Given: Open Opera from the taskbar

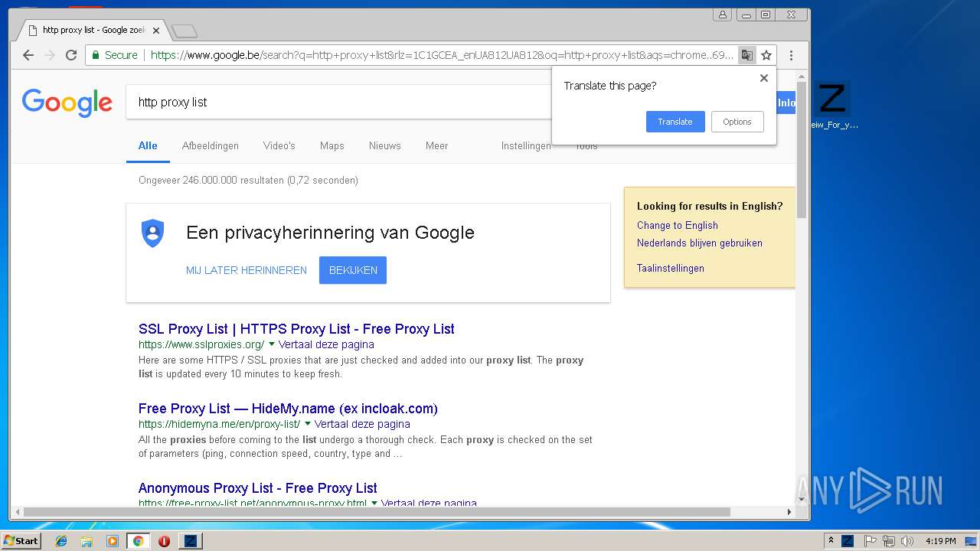Looking at the screenshot, I should (164, 541).
